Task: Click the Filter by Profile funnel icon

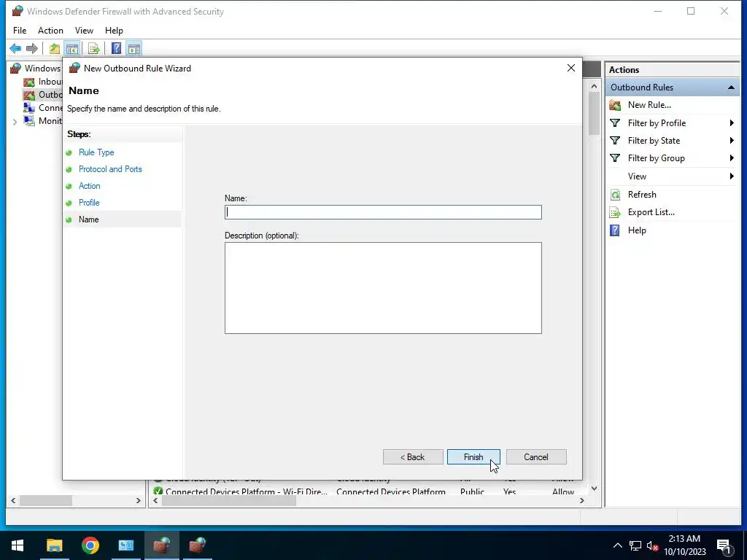Action: pyautogui.click(x=615, y=123)
